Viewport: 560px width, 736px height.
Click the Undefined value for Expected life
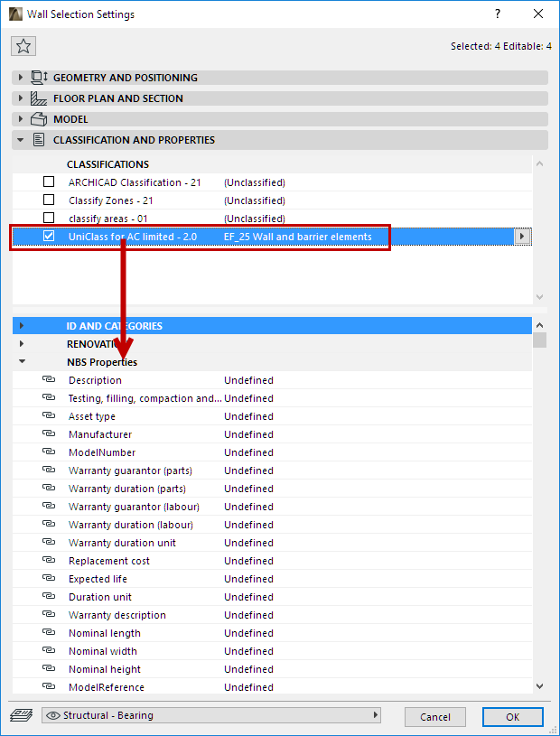(x=248, y=579)
